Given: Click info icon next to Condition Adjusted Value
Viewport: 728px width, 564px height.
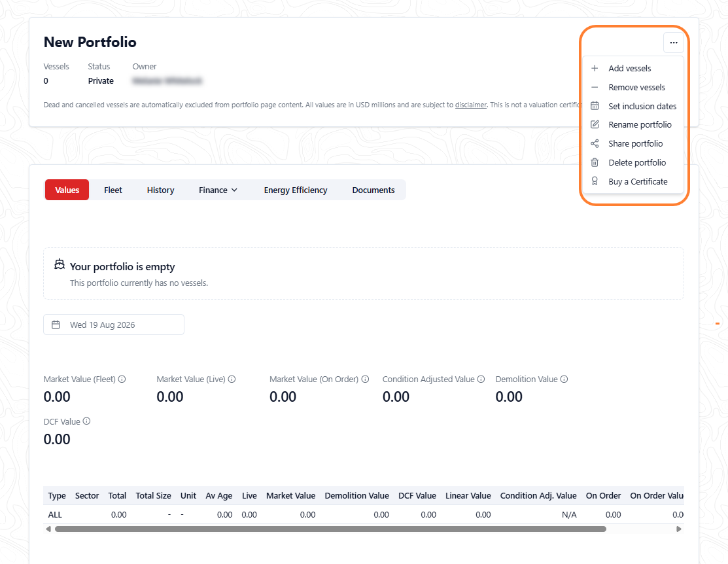Looking at the screenshot, I should point(481,379).
